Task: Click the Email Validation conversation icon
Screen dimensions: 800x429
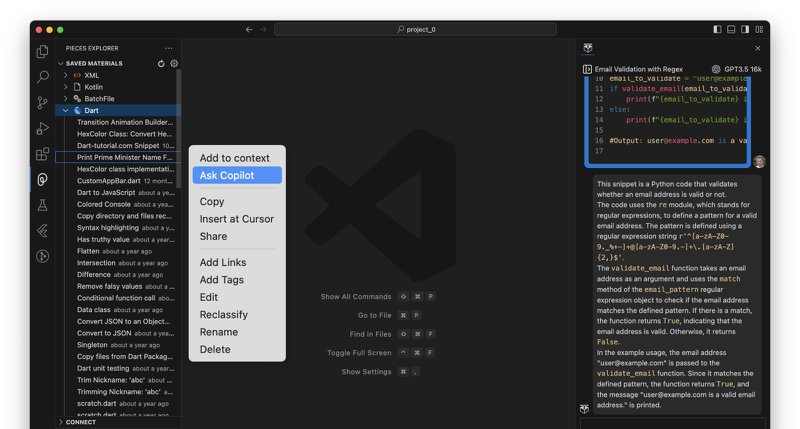Action: (x=587, y=69)
